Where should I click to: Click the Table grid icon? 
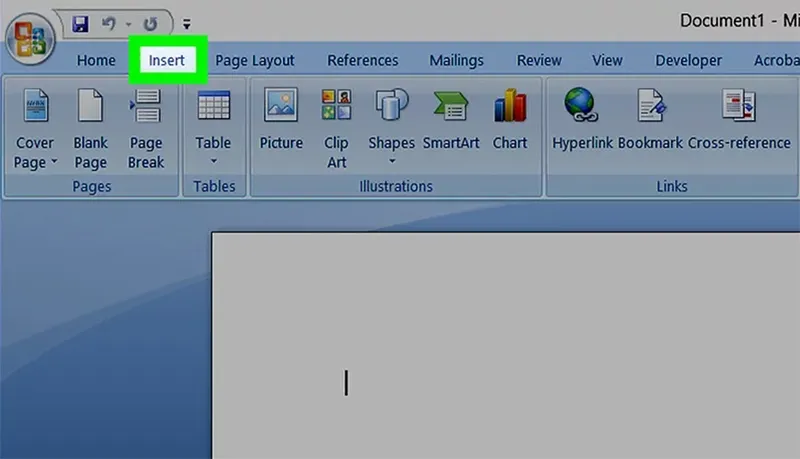pyautogui.click(x=214, y=105)
